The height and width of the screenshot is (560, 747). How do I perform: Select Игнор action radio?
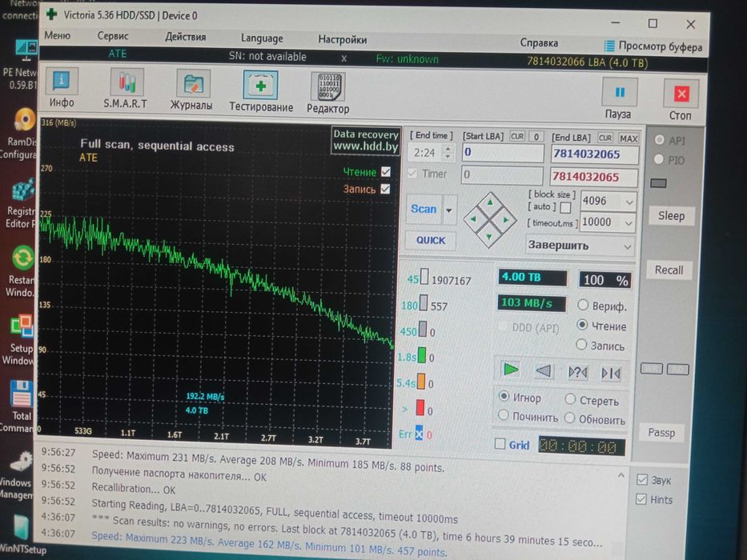coord(504,396)
